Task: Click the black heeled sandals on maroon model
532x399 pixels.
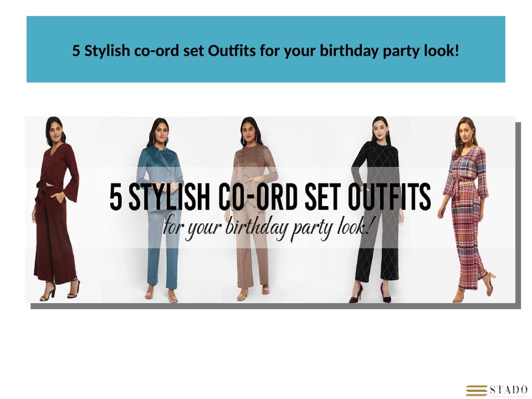Action: click(60, 289)
